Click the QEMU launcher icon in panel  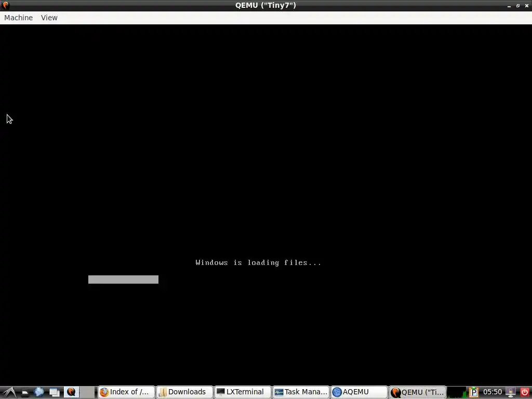coord(71,392)
